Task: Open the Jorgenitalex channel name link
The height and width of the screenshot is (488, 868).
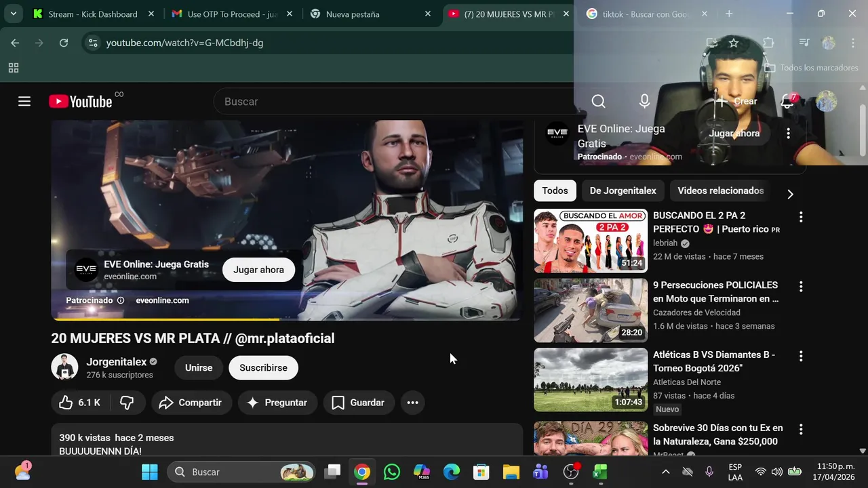Action: point(117,362)
